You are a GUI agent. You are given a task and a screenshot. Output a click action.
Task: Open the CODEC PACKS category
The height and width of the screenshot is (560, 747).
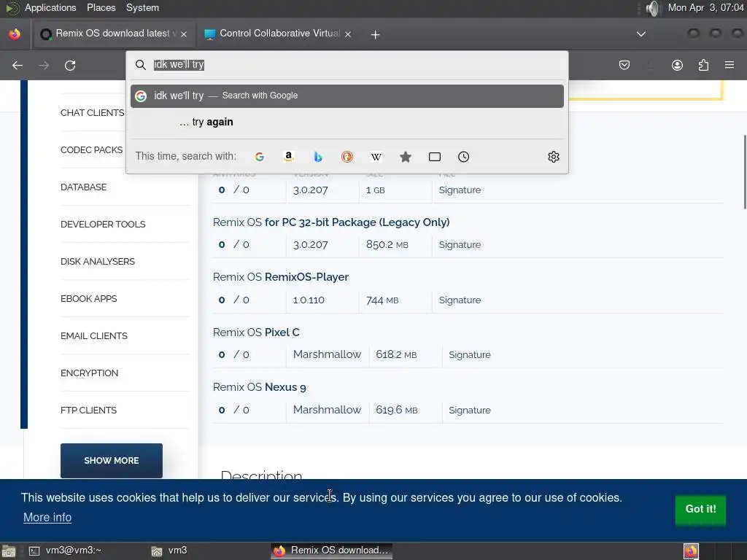(x=91, y=150)
